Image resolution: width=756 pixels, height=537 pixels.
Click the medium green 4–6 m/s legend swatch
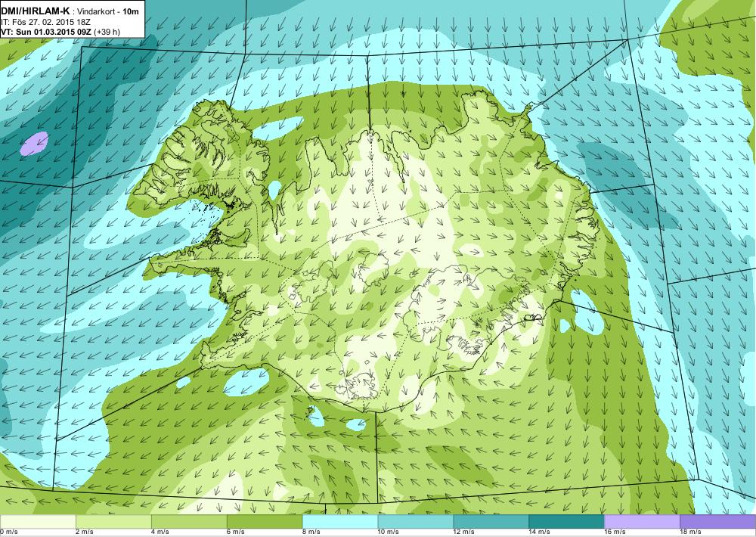click(189, 521)
